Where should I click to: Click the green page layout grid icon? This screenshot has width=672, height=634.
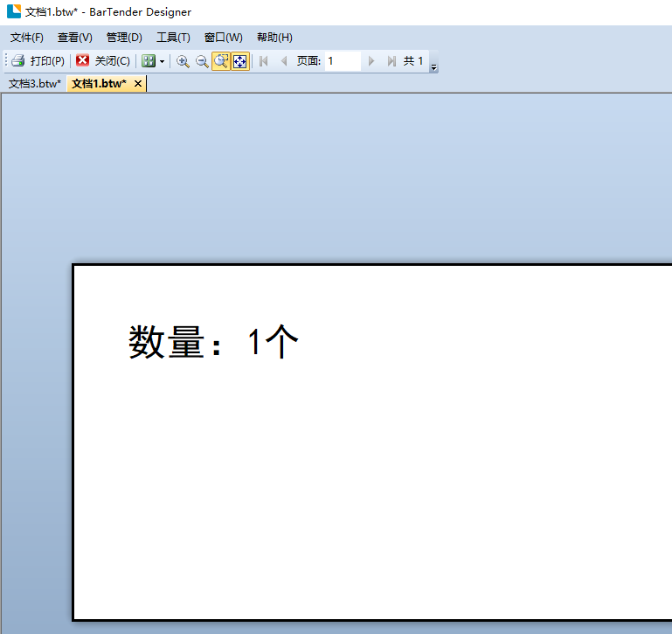(x=149, y=61)
